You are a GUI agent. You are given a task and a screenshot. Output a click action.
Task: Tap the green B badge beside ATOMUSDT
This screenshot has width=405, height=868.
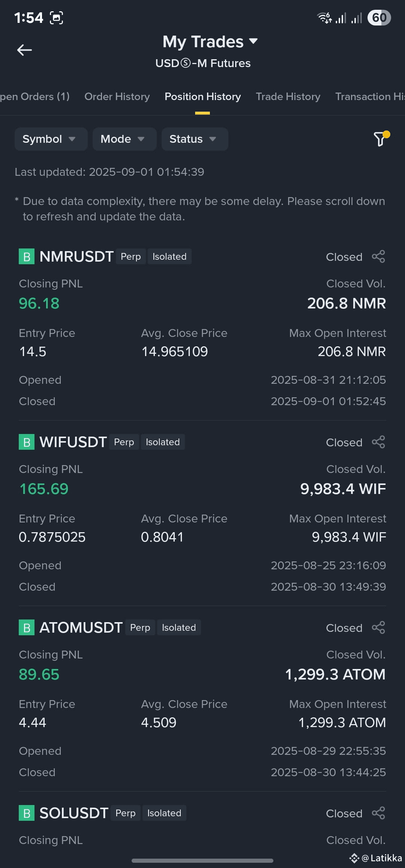[x=27, y=628]
